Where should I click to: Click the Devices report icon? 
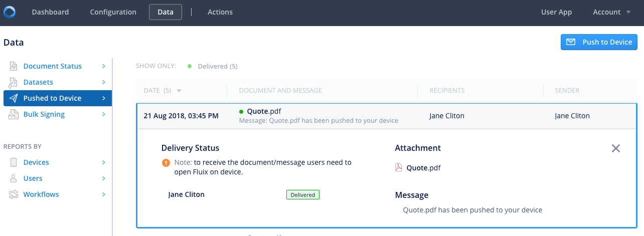coord(14,162)
